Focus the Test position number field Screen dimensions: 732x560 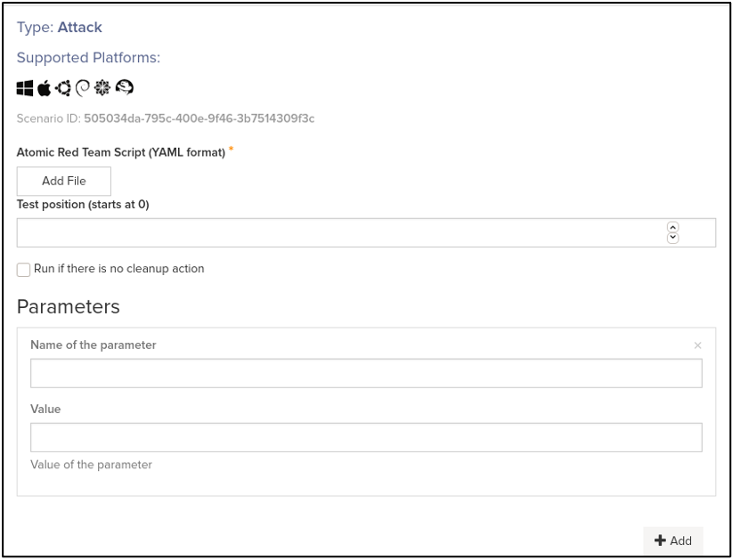click(x=338, y=233)
